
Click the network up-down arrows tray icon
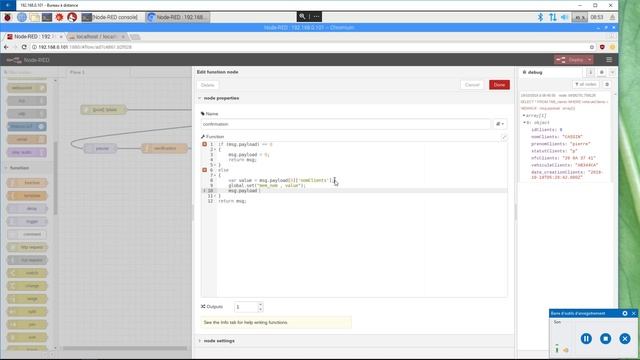point(553,17)
